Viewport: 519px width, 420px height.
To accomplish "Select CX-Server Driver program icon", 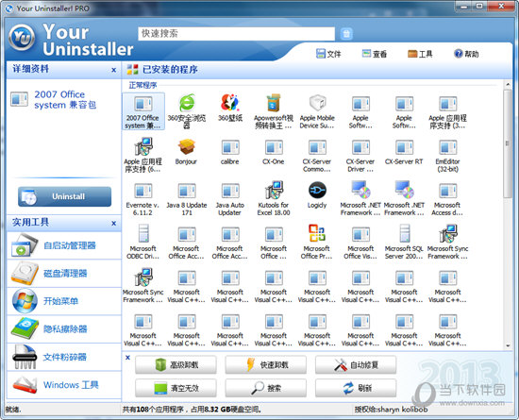I will coord(360,155).
